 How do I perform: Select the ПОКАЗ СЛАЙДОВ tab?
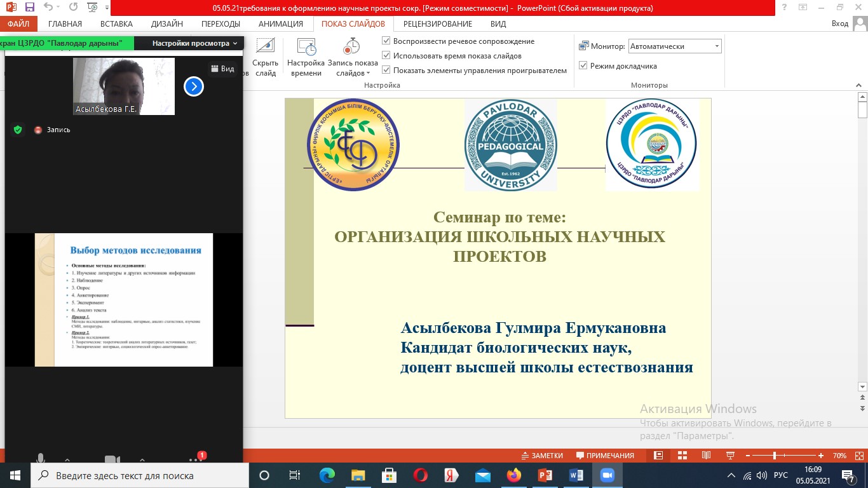[353, 24]
